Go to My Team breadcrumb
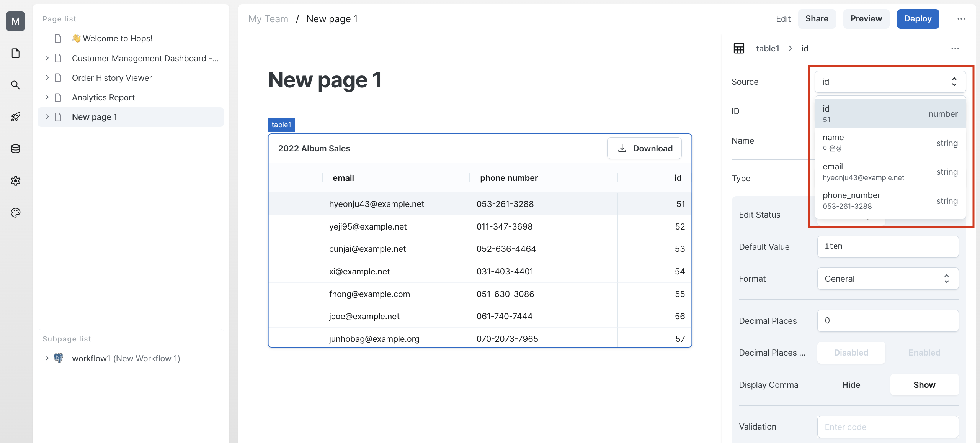 point(268,19)
